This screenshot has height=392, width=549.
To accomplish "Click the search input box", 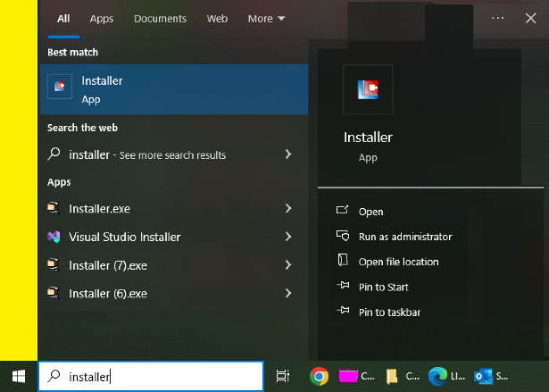I will [x=161, y=377].
